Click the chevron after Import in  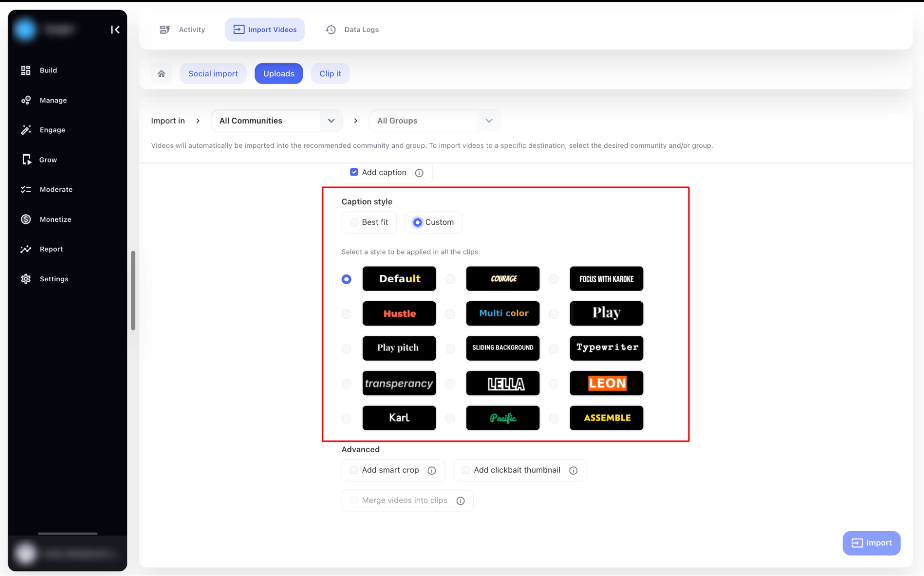[198, 121]
